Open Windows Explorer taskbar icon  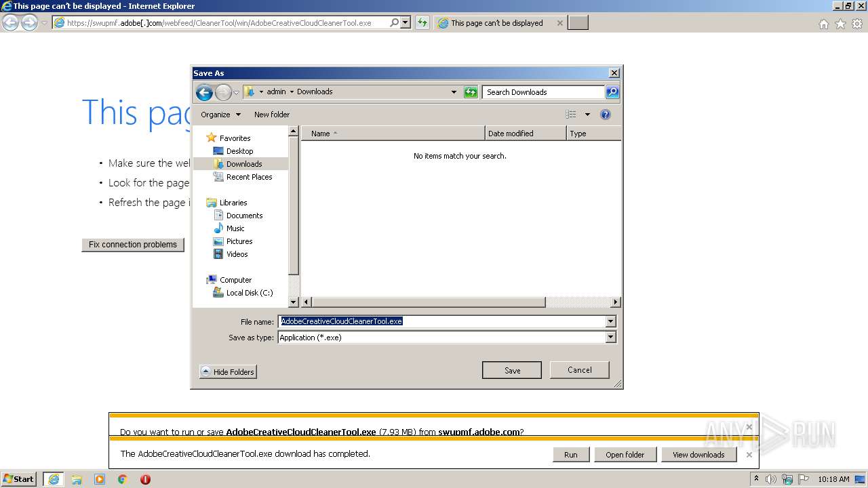tap(77, 479)
